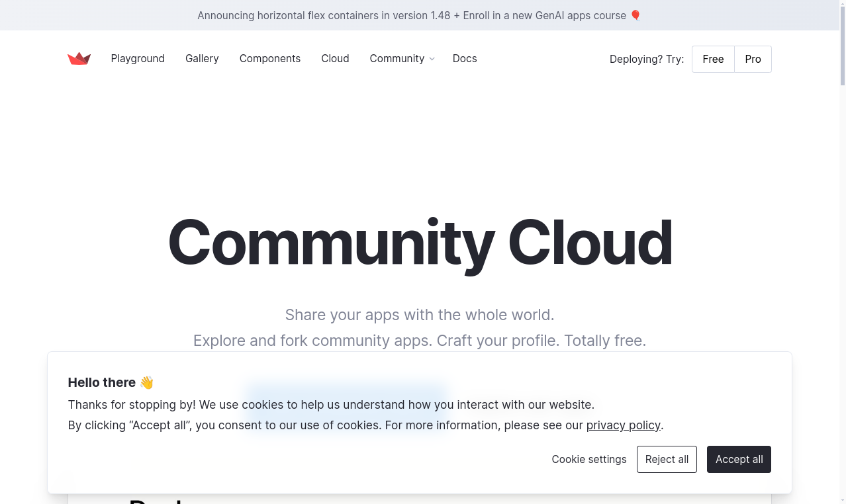This screenshot has height=504, width=846.
Task: Click the Community Cloud heading
Action: (x=420, y=242)
